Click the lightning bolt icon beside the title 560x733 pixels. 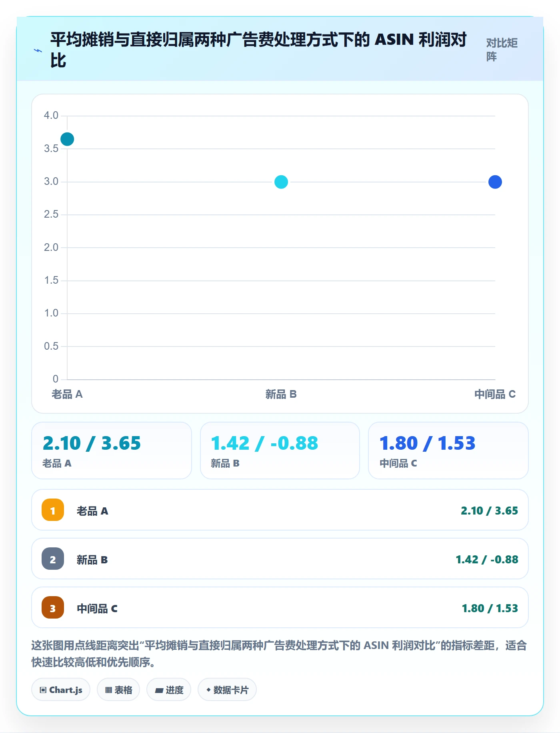pyautogui.click(x=38, y=51)
